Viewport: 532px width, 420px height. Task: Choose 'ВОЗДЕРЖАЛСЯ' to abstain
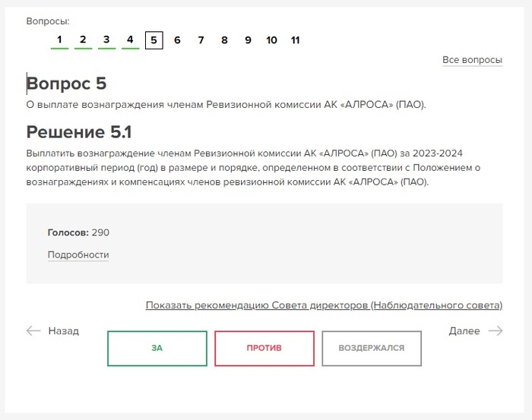pyautogui.click(x=372, y=349)
